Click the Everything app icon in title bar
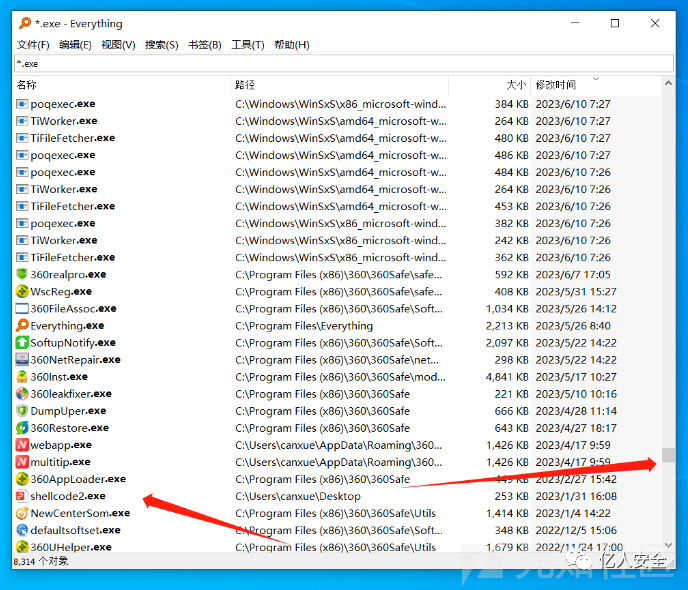Viewport: 688px width, 590px height. (x=25, y=23)
